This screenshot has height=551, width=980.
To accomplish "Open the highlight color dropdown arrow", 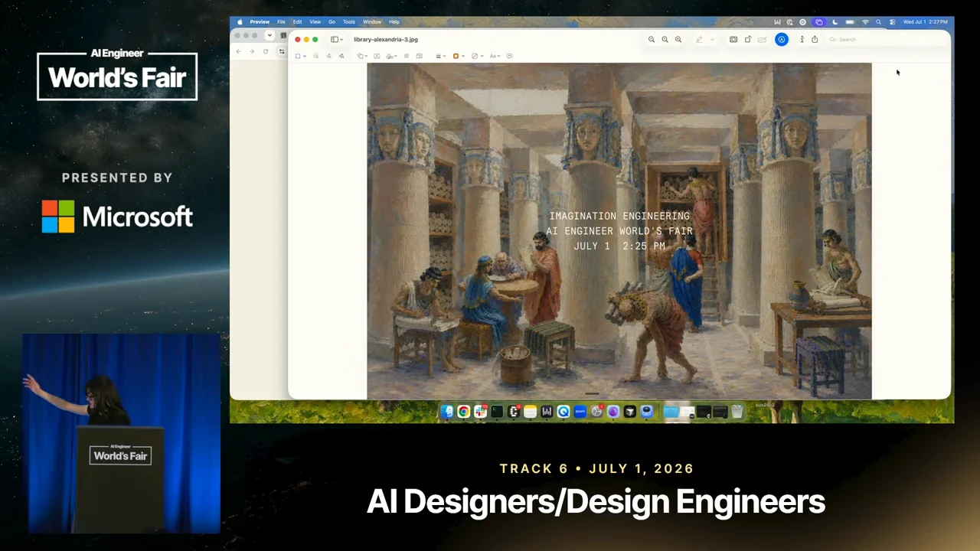I will coord(712,39).
